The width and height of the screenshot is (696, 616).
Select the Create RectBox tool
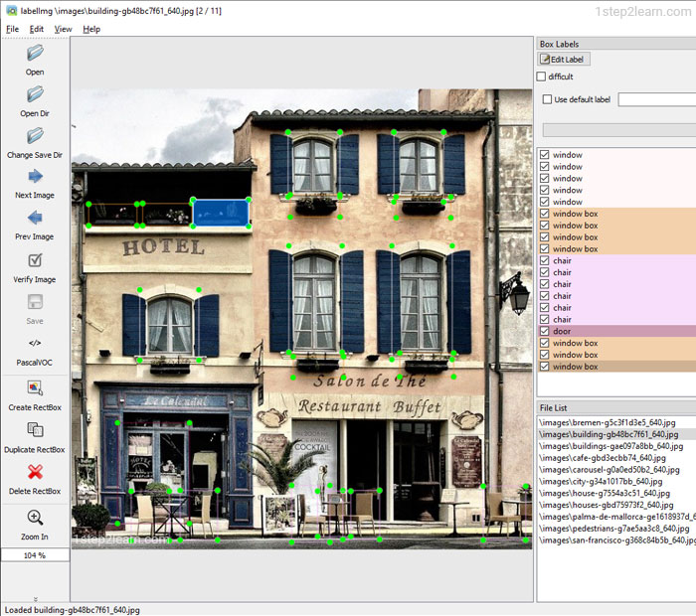[35, 388]
